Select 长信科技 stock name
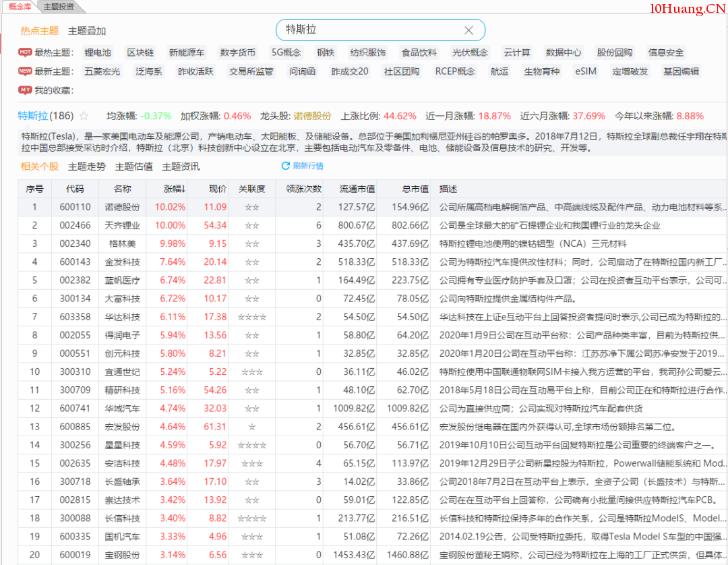Screen dimensions: 728x565 122,518
